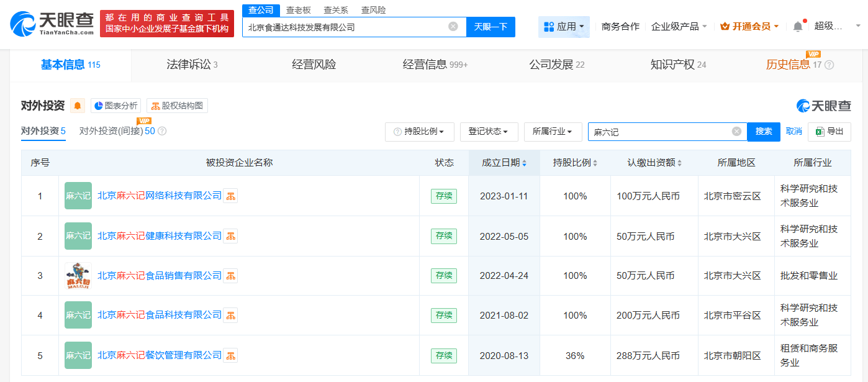Clear the 麻六记 filter search field
This screenshot has width=868, height=382.
[736, 132]
